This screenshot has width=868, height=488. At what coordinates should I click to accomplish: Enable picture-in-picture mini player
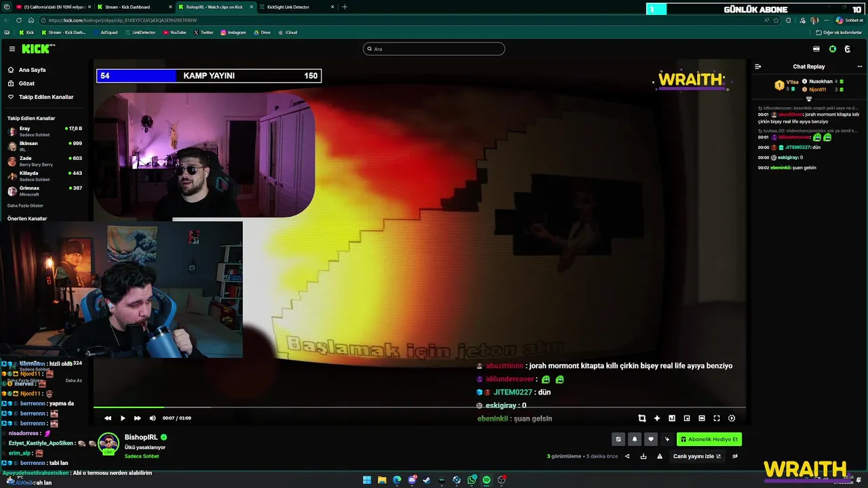point(687,418)
